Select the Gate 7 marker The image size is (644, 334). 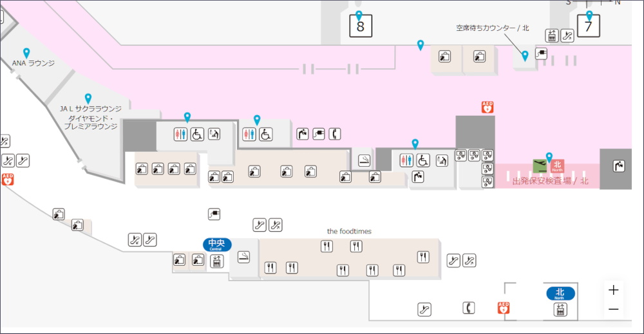tap(588, 26)
